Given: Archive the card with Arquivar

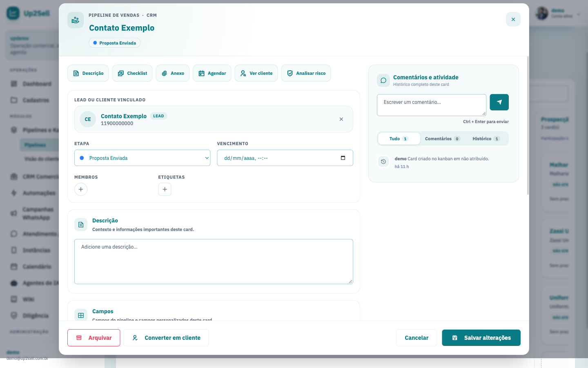Looking at the screenshot, I should [x=94, y=338].
